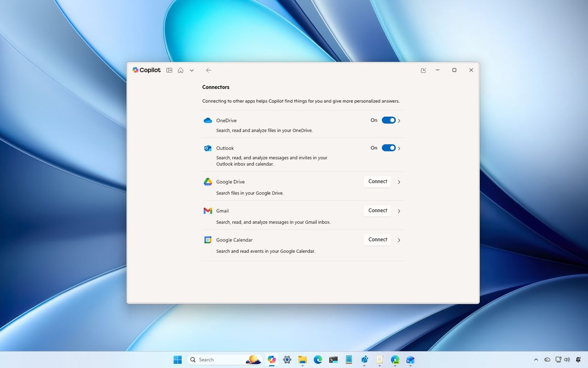Expand the Gmail row chevron
The height and width of the screenshot is (368, 588).
[x=399, y=211]
